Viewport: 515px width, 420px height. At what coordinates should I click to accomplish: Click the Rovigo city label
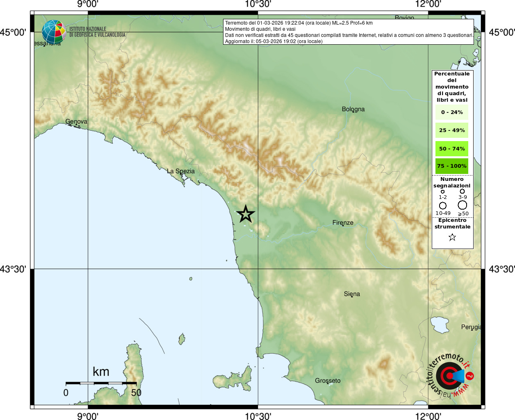[404, 18]
